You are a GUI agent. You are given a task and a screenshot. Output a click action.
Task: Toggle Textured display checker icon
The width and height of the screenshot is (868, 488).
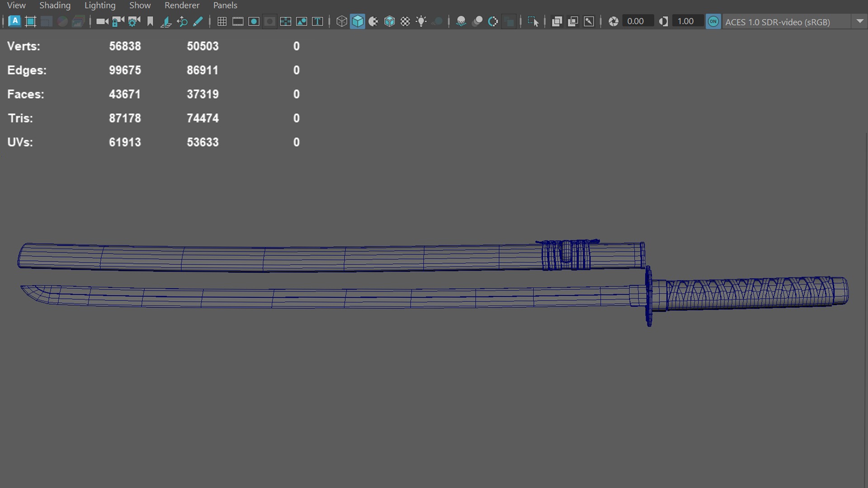click(406, 21)
